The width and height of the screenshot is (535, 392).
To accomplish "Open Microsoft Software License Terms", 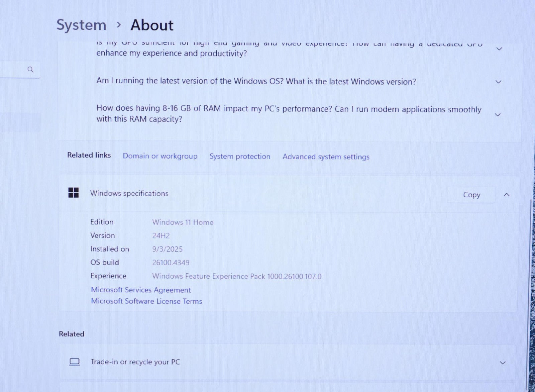I will tap(146, 301).
